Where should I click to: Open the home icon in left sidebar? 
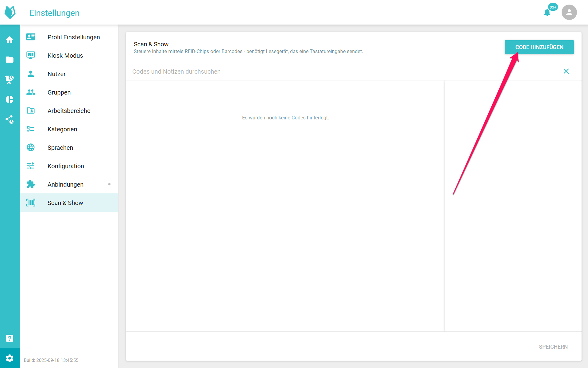tap(10, 40)
